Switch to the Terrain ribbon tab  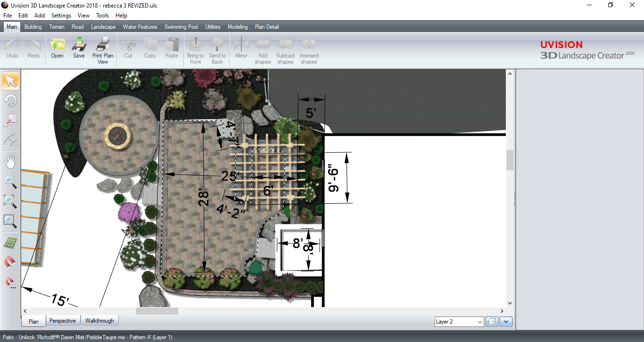57,27
